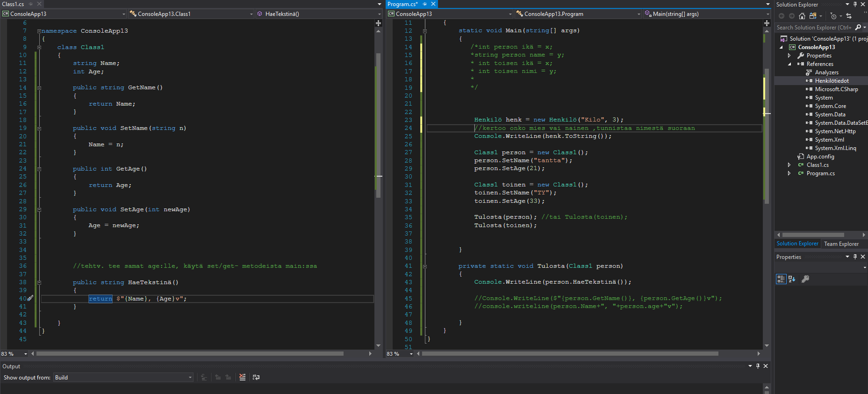868x394 pixels.
Task: Click split editor handle in Program.cs pane
Action: pos(767,22)
